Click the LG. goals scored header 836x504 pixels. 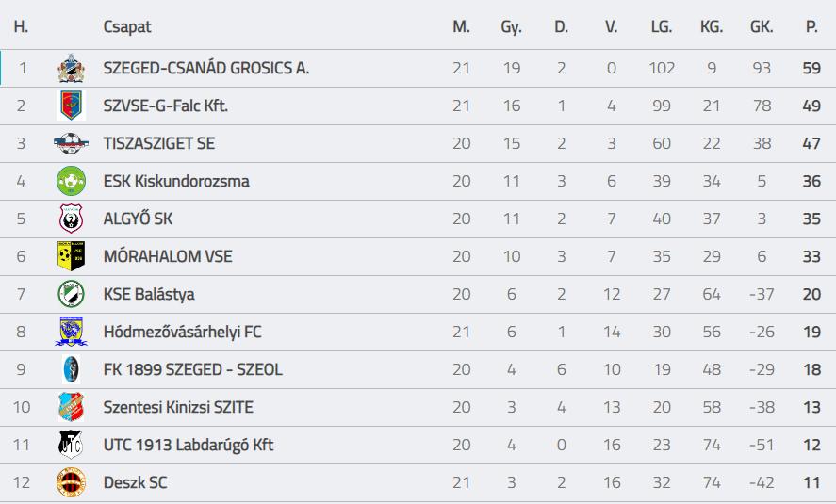coord(661,27)
